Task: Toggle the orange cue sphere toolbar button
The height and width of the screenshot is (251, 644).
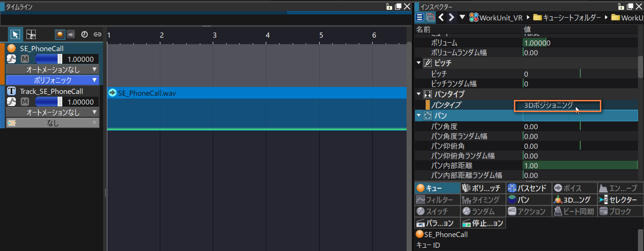Action: [60, 34]
